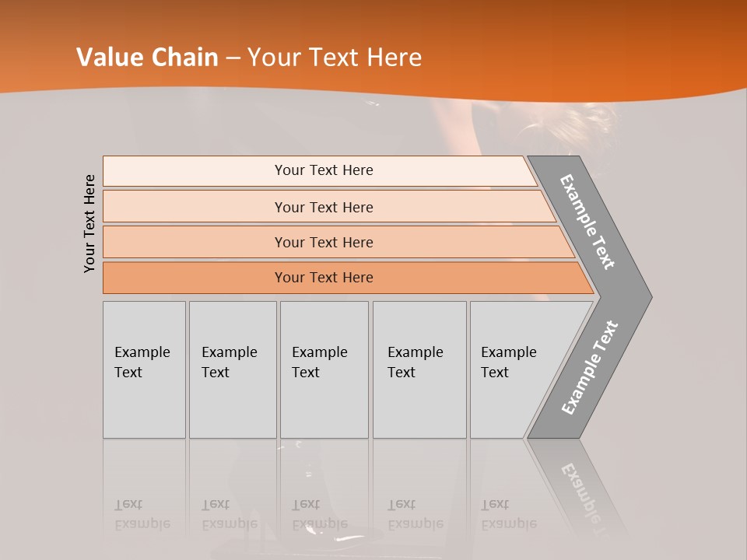Screen dimensions: 747x560
Task: Click the first 'Example Text' gray box
Action: 144,369
